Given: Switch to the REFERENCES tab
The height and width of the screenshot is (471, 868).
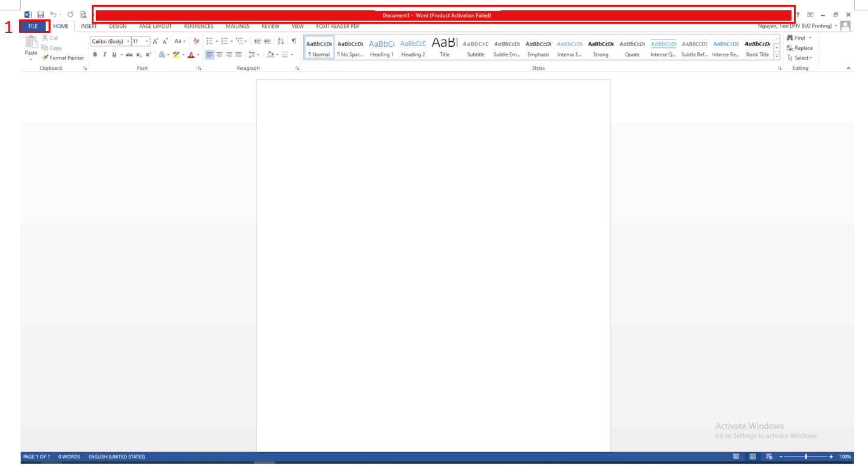Looking at the screenshot, I should (x=199, y=26).
